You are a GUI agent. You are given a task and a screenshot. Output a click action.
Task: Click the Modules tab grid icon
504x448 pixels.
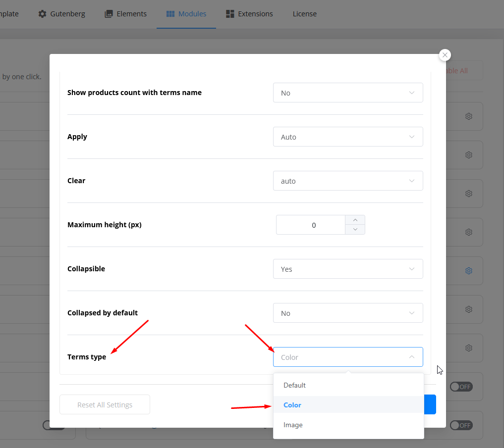(x=170, y=14)
